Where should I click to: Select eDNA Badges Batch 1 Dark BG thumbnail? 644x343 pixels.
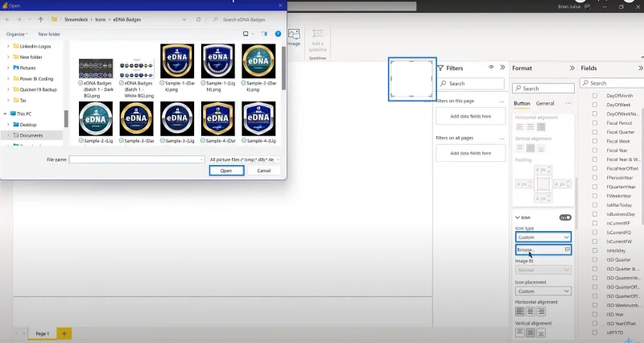pos(96,68)
